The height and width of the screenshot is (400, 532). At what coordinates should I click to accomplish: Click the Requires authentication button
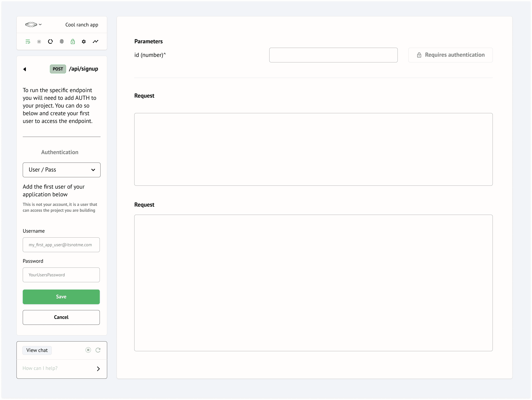(x=450, y=55)
